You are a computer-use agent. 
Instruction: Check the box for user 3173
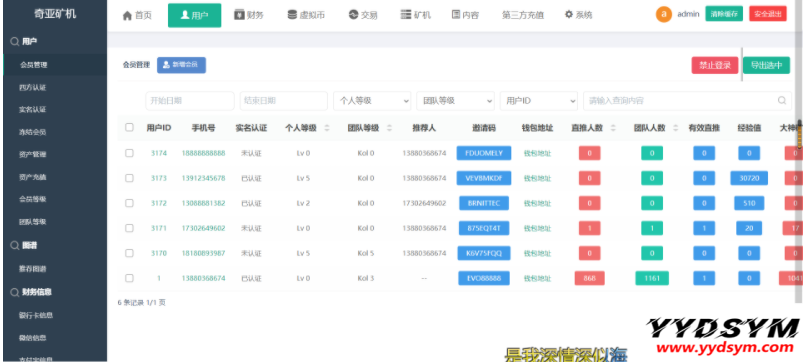click(129, 178)
